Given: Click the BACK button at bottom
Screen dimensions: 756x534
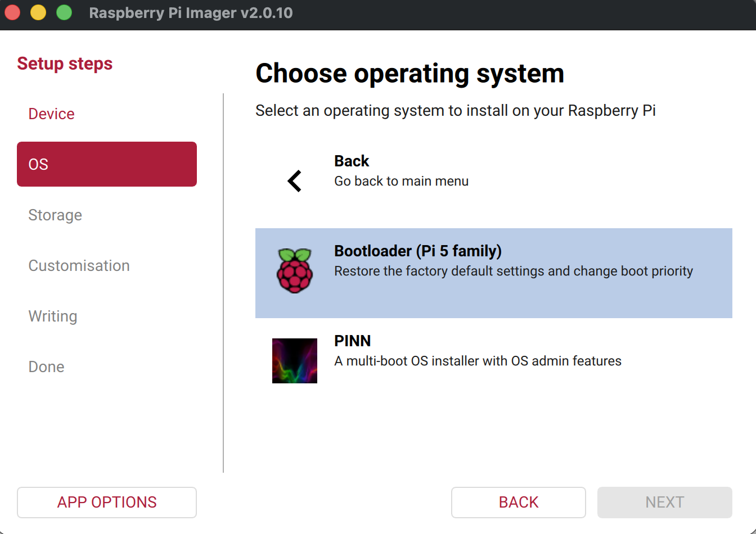Looking at the screenshot, I should coord(519,503).
